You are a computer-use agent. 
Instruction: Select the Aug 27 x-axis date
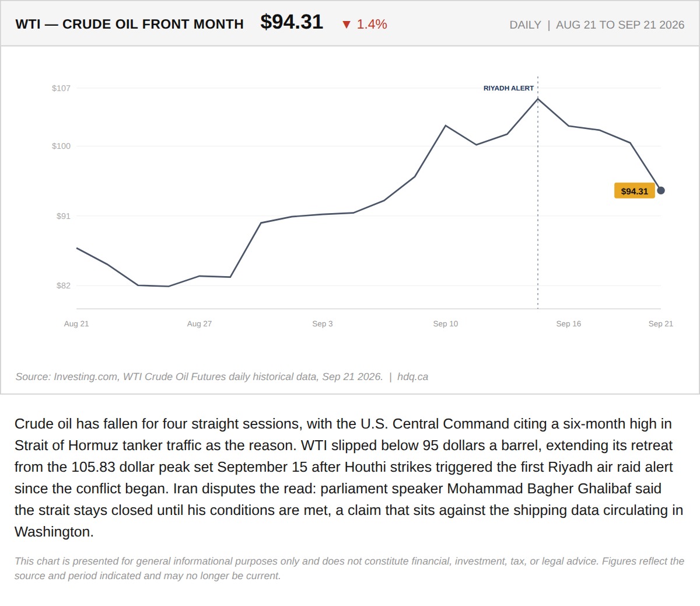[199, 323]
